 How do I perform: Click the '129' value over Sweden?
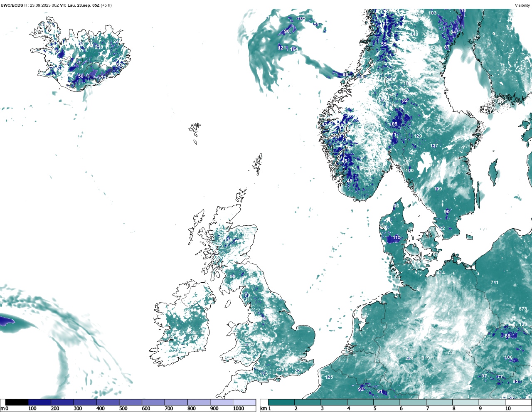[418, 136]
